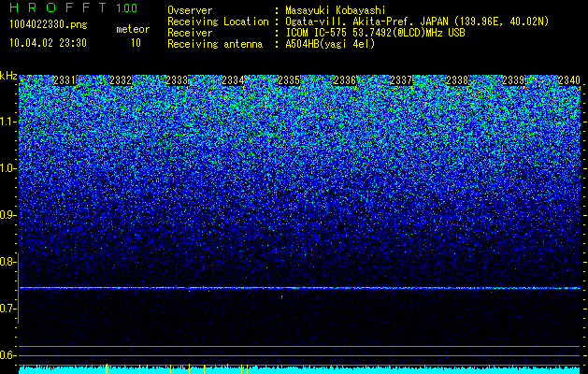Click the 'Receiving antenna' label
This screenshot has height=374, width=588.
click(x=215, y=44)
